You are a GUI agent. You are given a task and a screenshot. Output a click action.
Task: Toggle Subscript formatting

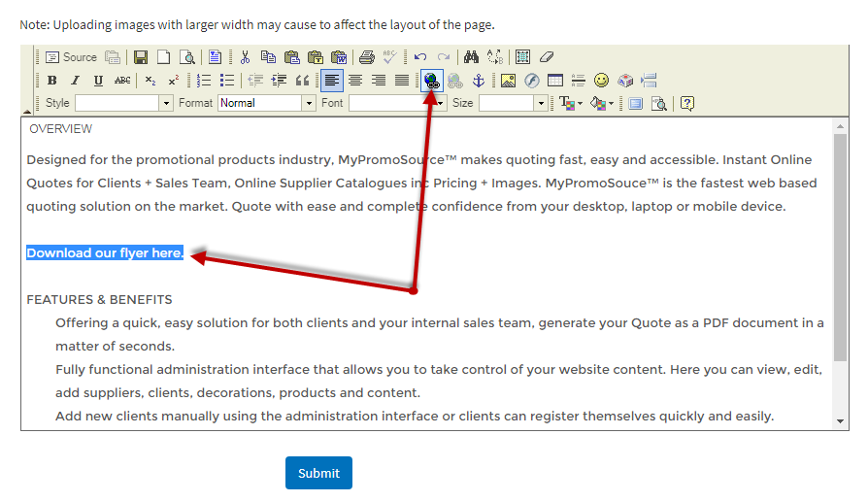(150, 81)
